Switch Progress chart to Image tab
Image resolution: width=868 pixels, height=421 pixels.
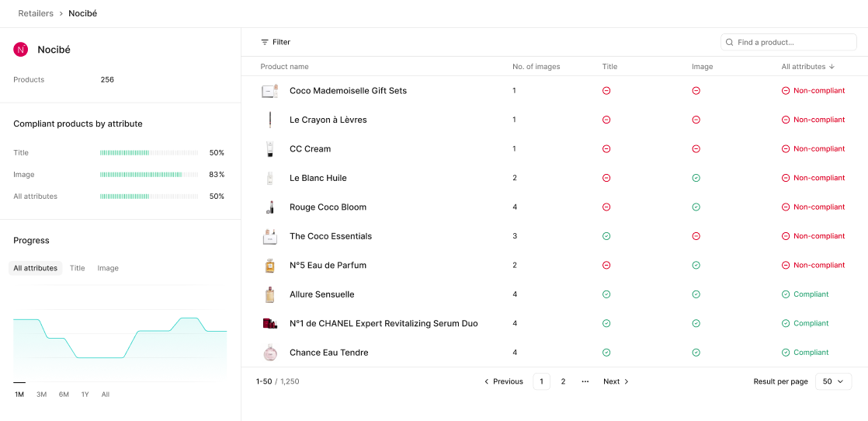coord(108,268)
